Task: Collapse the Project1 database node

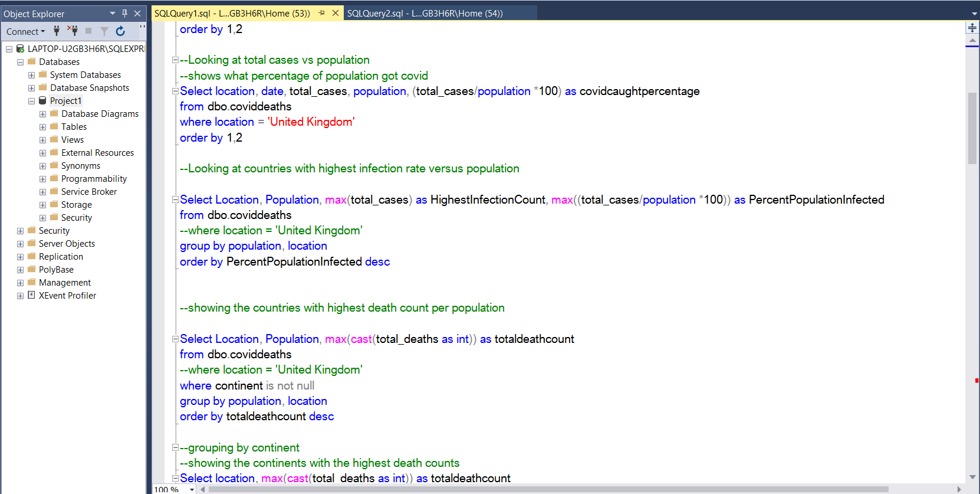Action: tap(31, 101)
